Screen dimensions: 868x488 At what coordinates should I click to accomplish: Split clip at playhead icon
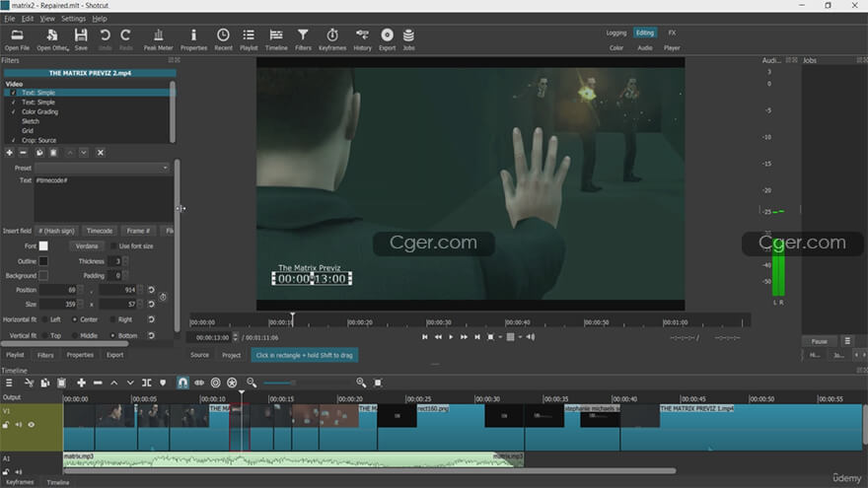(147, 383)
